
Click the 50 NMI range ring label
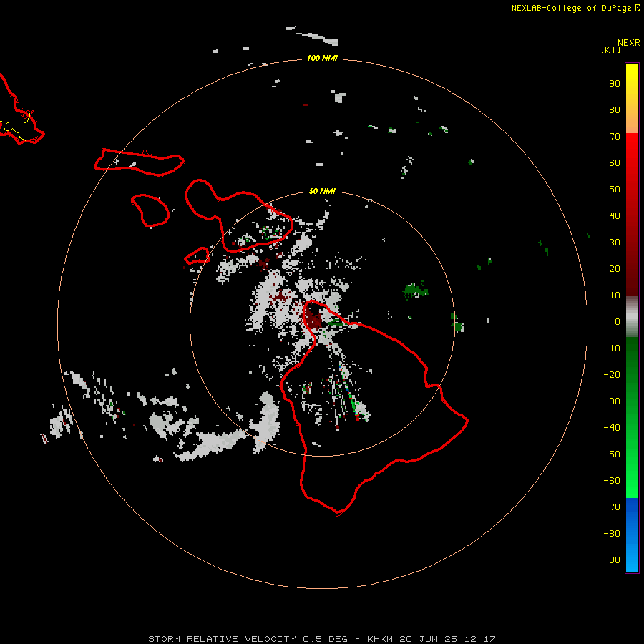click(x=322, y=191)
